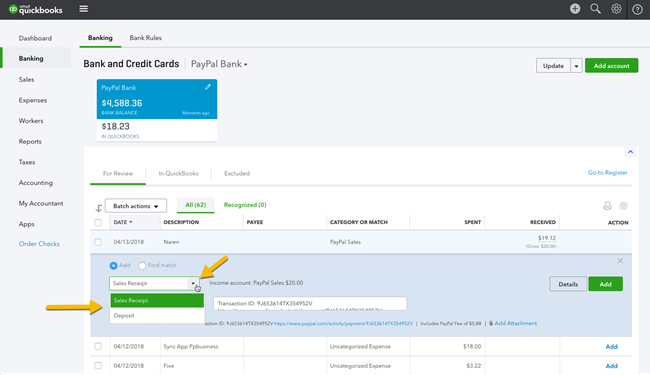Open Workers in the sidebar

pyautogui.click(x=31, y=121)
